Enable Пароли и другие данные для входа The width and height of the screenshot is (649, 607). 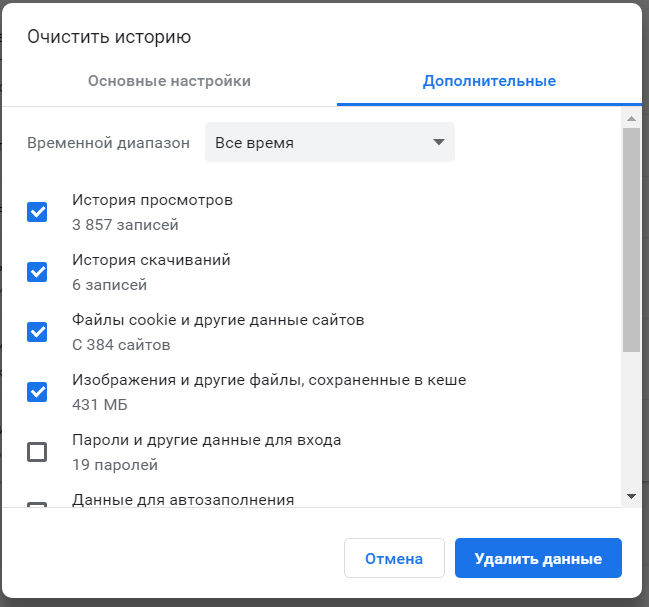[x=37, y=452]
